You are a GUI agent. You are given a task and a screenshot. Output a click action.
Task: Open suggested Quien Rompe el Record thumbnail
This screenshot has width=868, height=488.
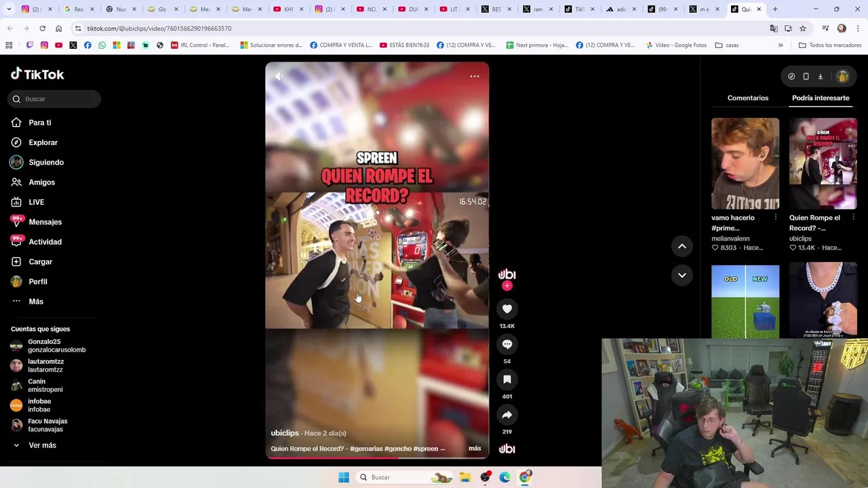(823, 163)
